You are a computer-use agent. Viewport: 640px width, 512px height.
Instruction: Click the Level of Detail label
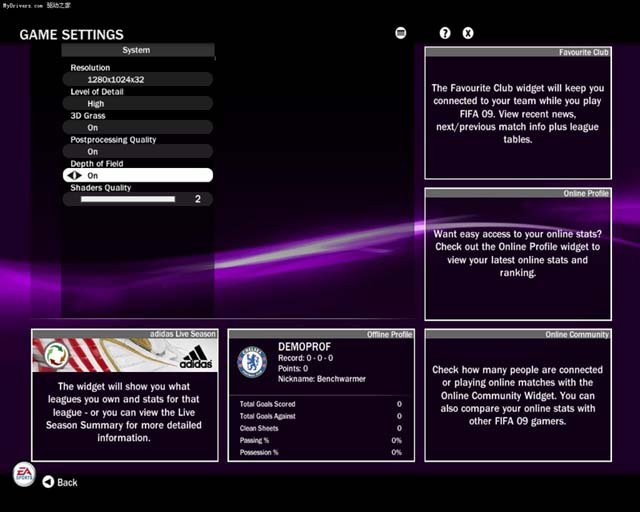pyautogui.click(x=97, y=92)
